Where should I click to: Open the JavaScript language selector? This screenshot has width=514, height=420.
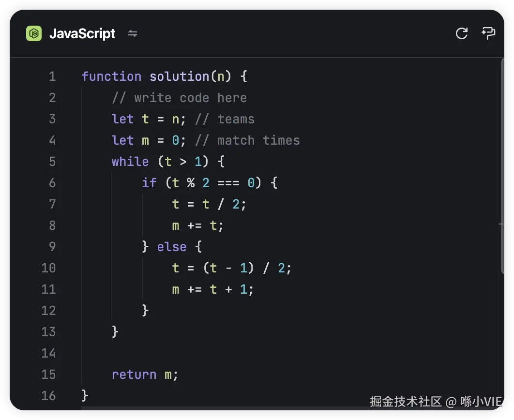(82, 33)
